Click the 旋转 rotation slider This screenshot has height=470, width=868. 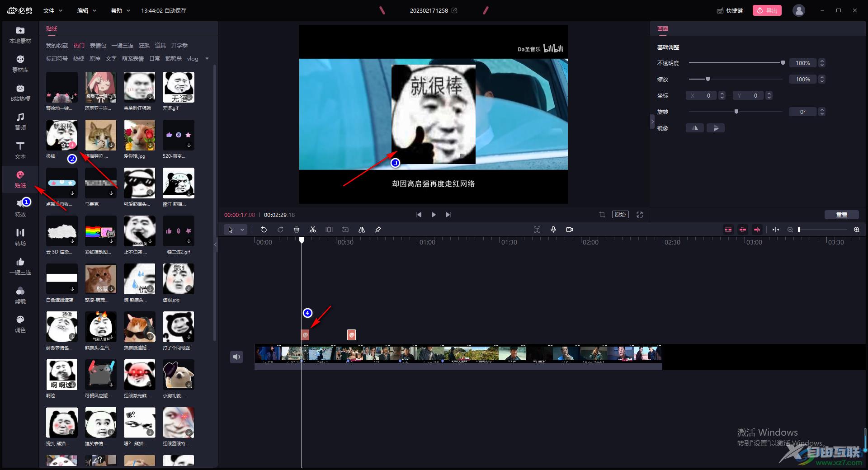pyautogui.click(x=736, y=112)
